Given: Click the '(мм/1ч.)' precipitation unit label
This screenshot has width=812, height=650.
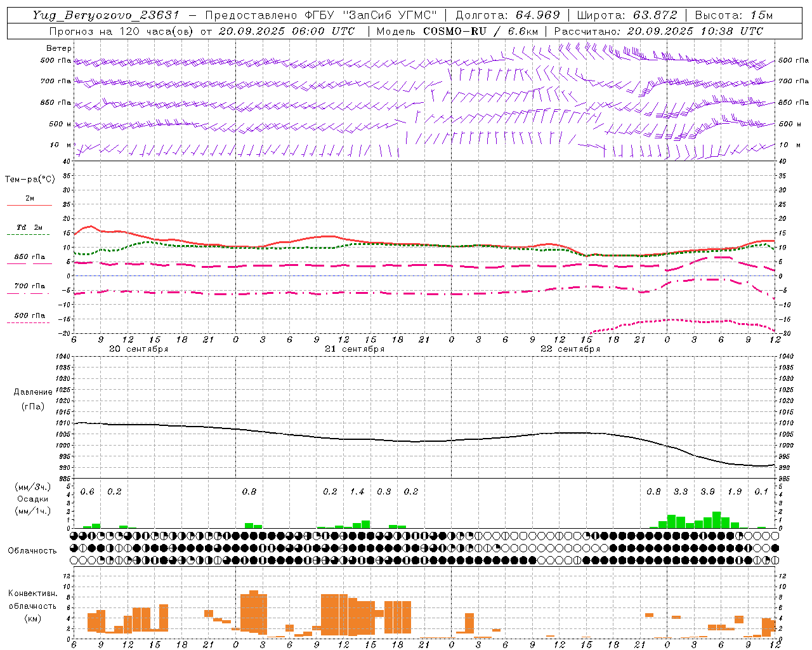Looking at the screenshot, I should (32, 511).
